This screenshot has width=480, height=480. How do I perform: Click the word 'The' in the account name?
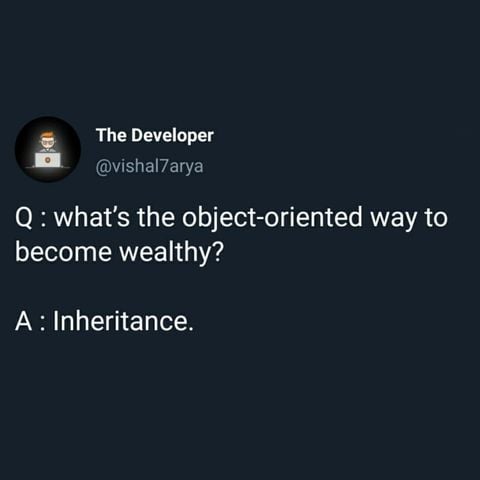tap(111, 135)
